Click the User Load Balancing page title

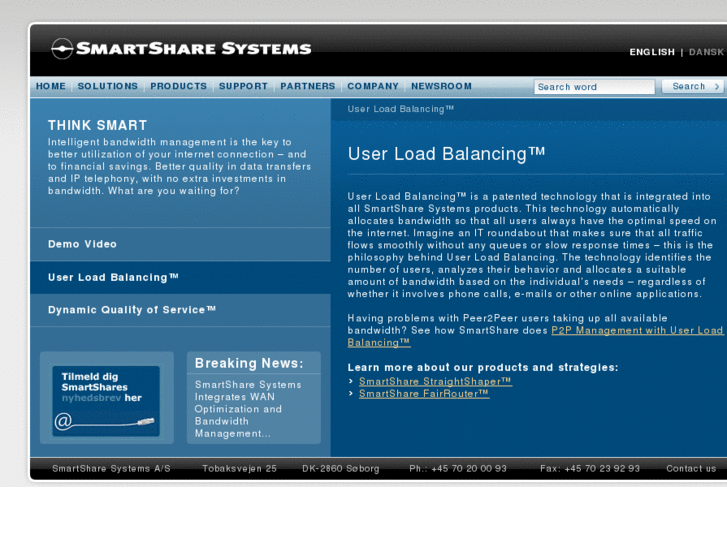click(446, 154)
